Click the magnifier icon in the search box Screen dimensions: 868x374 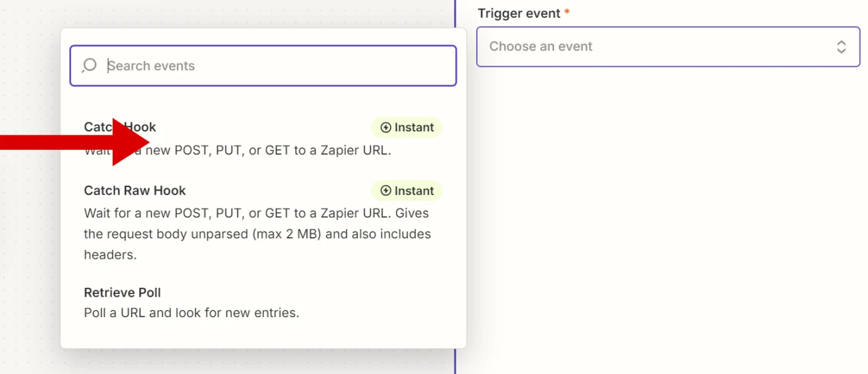pos(90,66)
